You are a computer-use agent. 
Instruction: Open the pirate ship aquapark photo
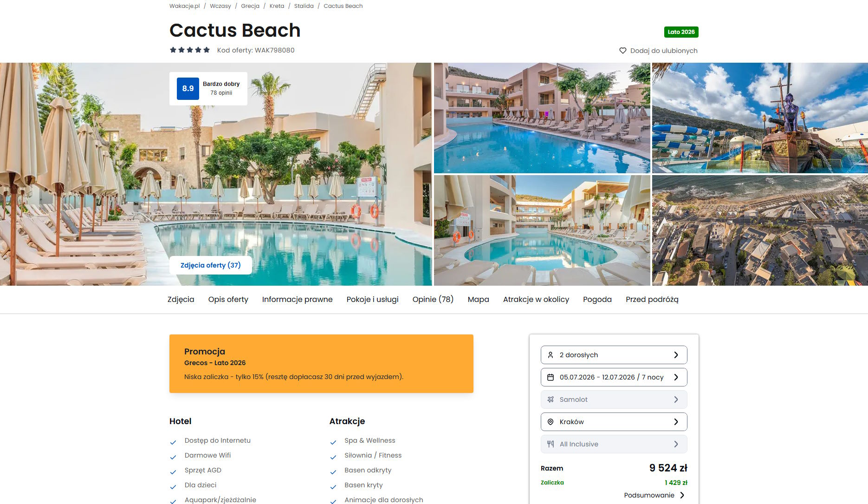tap(760, 118)
